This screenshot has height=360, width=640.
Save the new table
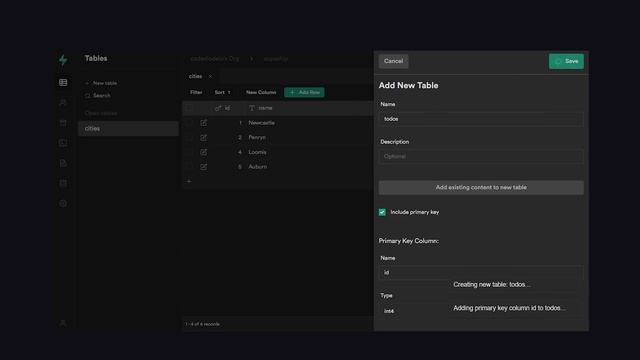566,61
